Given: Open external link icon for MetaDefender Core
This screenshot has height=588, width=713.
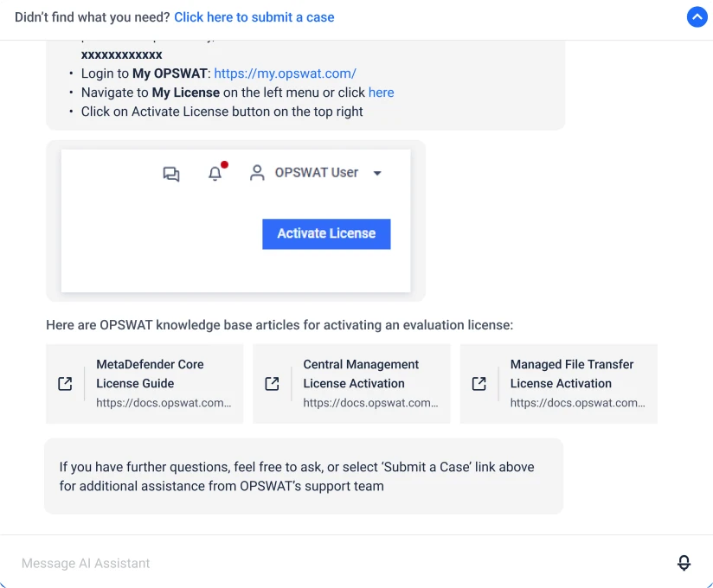Looking at the screenshot, I should point(65,384).
